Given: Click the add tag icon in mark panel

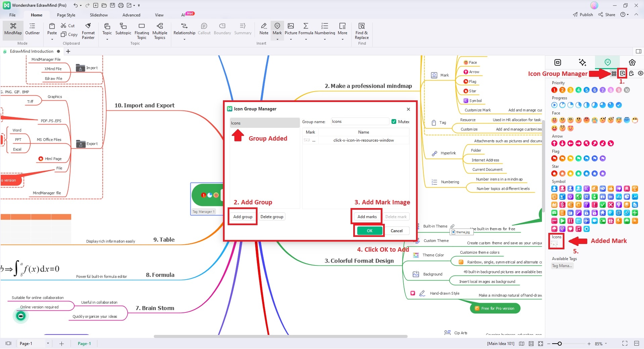Looking at the screenshot, I should (632, 73).
